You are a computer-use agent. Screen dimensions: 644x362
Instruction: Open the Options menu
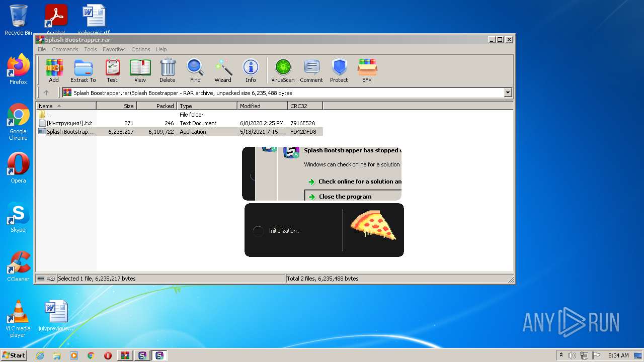click(141, 49)
